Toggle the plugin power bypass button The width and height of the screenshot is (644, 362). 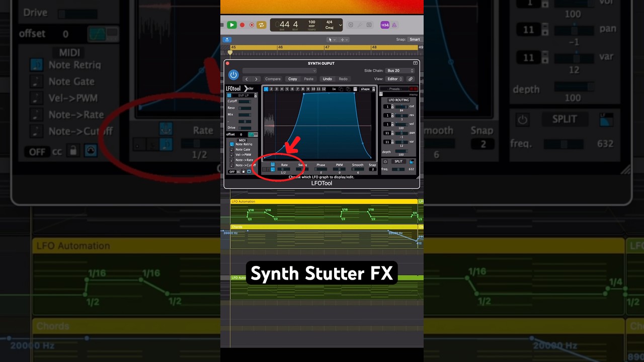pyautogui.click(x=233, y=75)
